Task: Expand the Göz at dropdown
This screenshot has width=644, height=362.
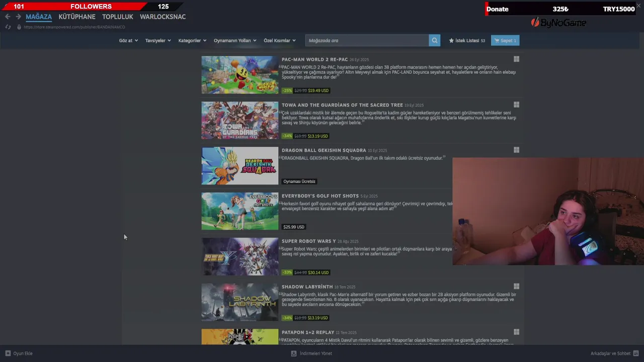Action: click(x=128, y=41)
